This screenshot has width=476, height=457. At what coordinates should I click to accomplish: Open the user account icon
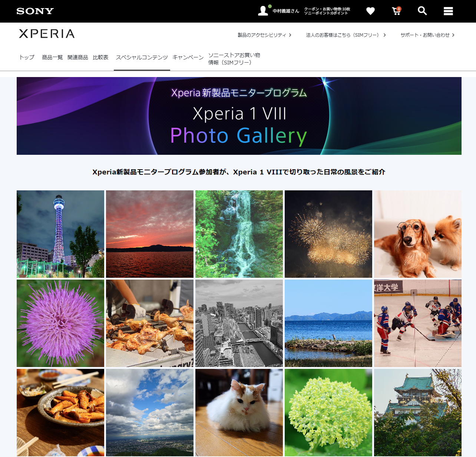[x=263, y=11]
